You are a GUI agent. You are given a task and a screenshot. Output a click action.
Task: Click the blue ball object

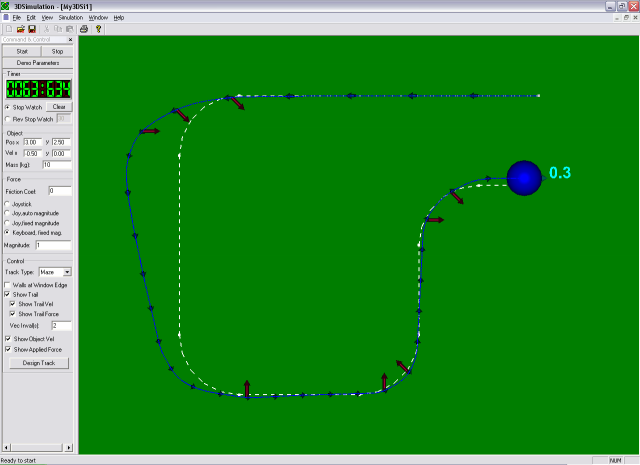click(524, 178)
